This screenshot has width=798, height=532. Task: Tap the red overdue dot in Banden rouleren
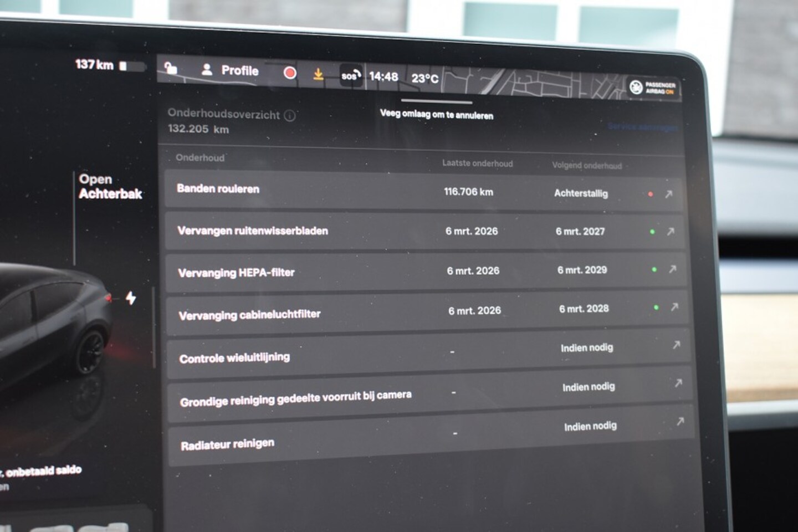click(x=651, y=194)
